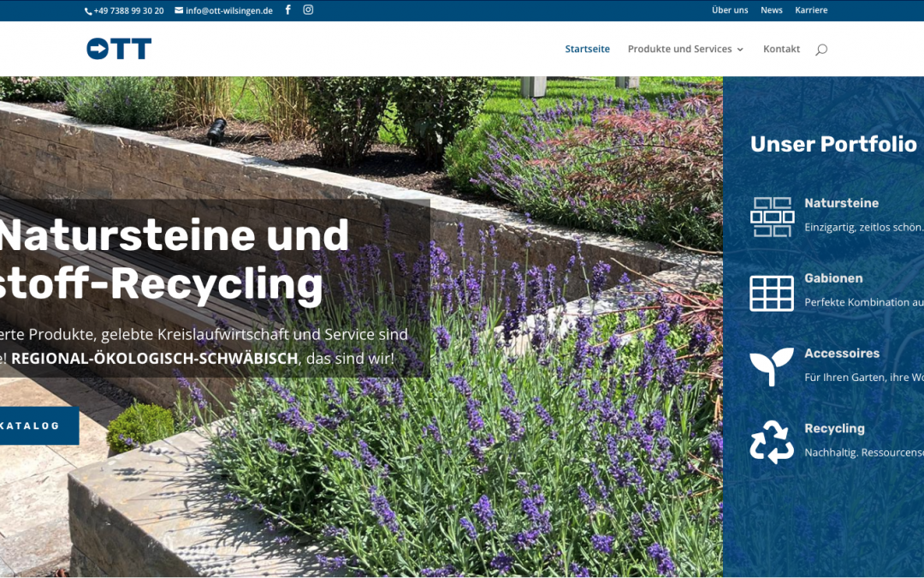This screenshot has width=924, height=578.
Task: Click the phone number +49 7388 99 30 20
Action: (124, 10)
